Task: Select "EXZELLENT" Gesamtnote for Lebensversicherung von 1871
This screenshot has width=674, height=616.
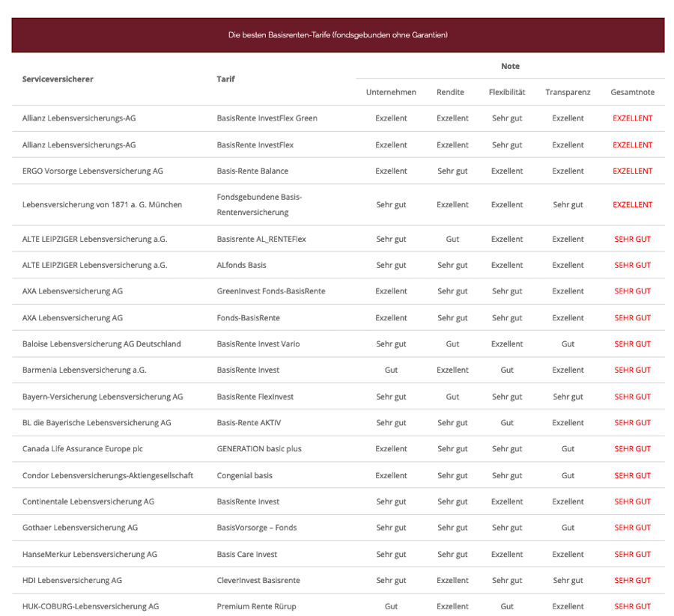Action: coord(633,205)
